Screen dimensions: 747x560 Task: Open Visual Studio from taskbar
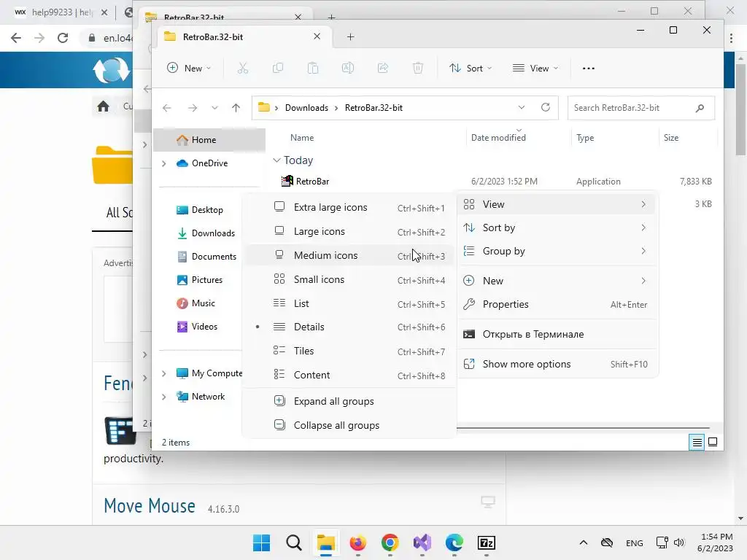pyautogui.click(x=422, y=542)
